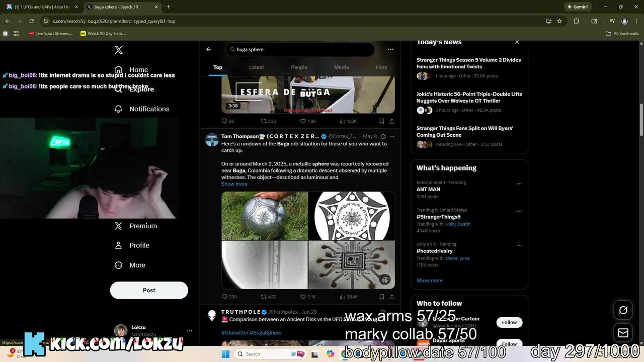Go back with search back arrow
The width and height of the screenshot is (644, 362).
[209, 49]
